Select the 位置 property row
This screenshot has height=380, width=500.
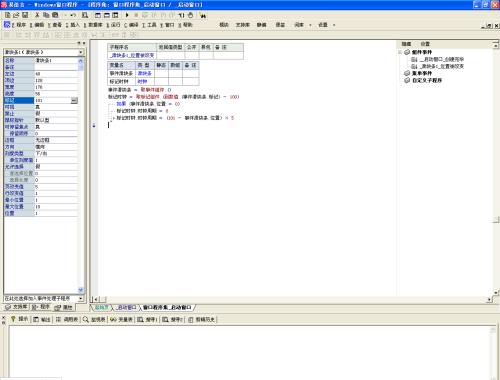click(41, 213)
